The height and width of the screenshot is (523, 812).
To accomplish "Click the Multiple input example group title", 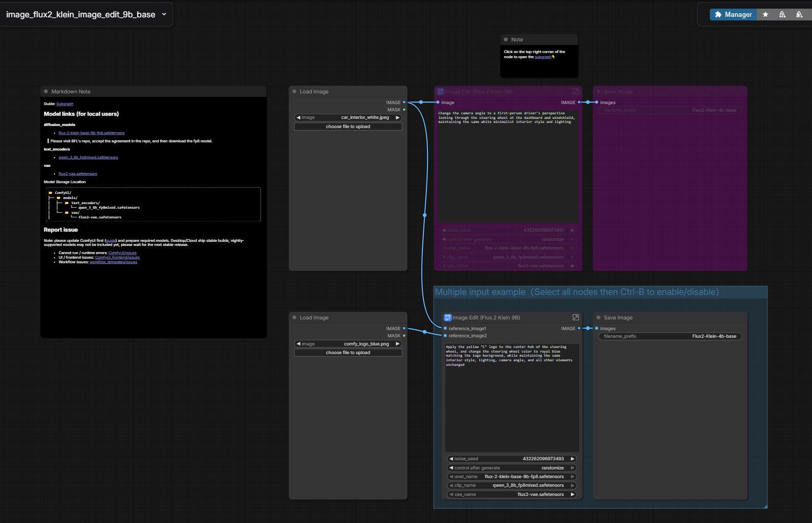I will (x=577, y=292).
